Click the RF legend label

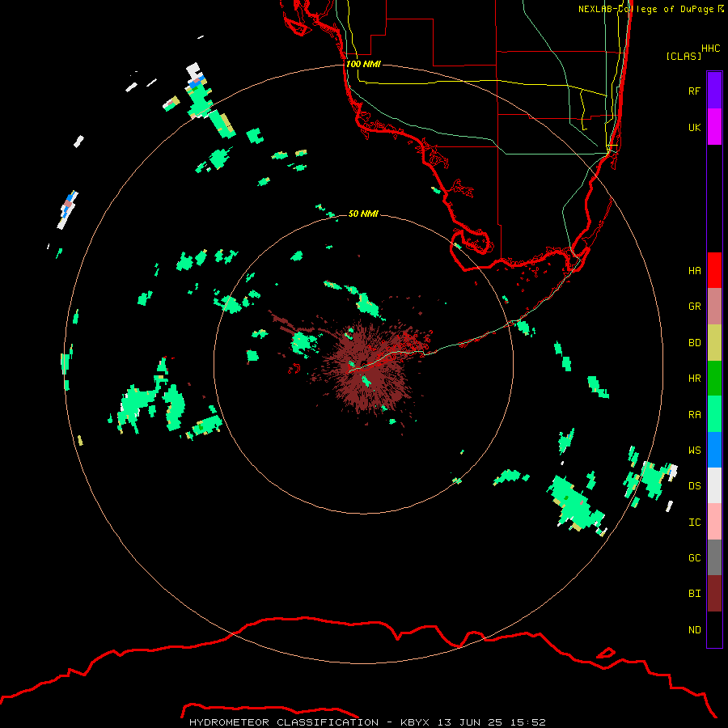tap(694, 91)
